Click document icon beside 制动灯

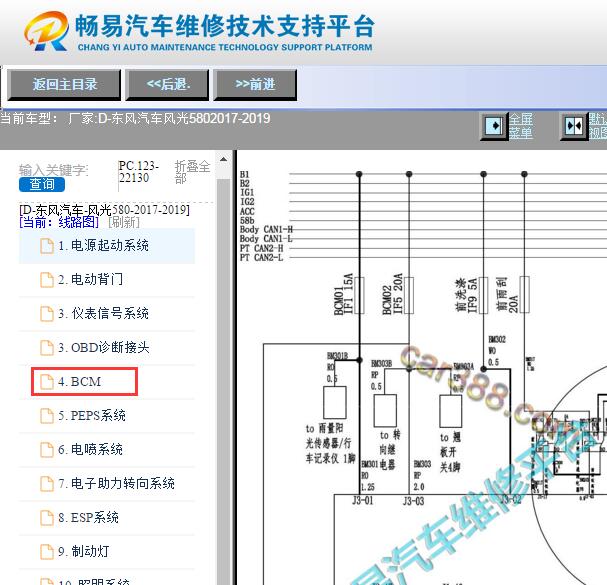click(x=47, y=552)
